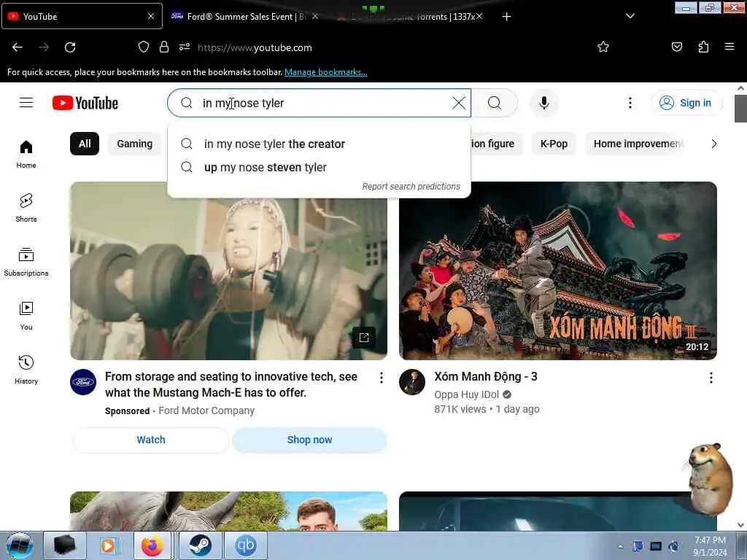747x560 pixels.
Task: Open the YouTube hamburger guide menu
Action: pyautogui.click(x=26, y=103)
